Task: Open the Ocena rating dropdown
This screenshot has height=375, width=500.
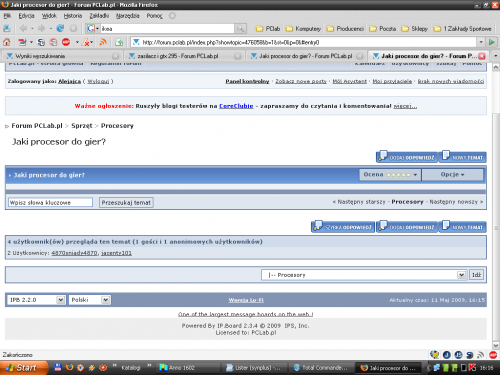Action: pos(390,174)
